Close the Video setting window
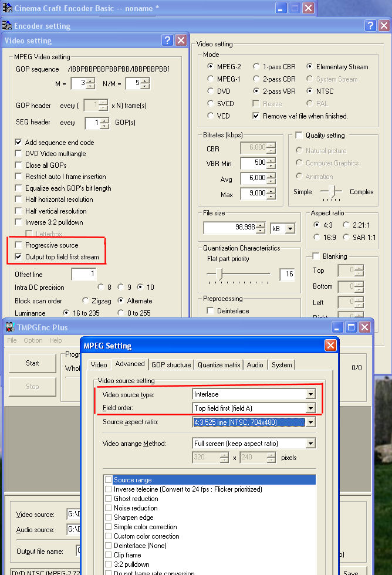 [181, 40]
